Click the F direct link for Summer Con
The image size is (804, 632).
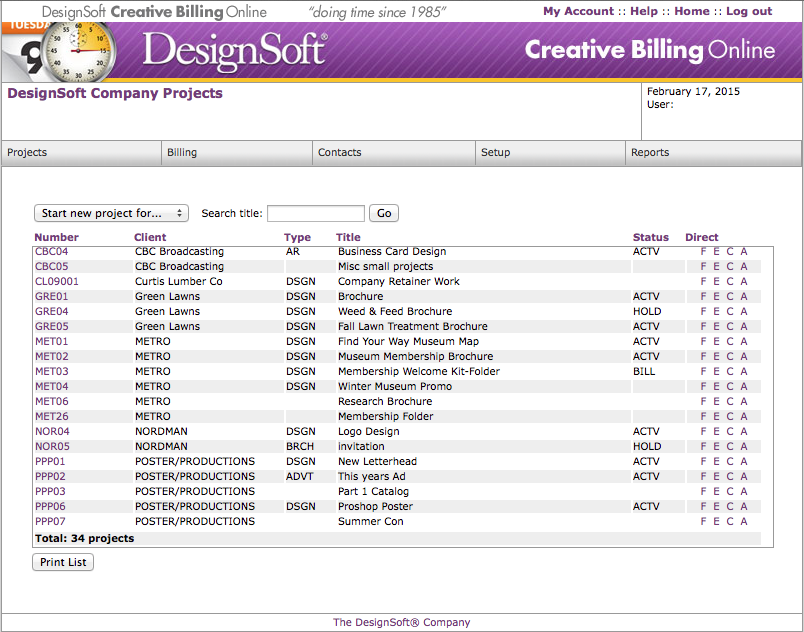pos(703,521)
